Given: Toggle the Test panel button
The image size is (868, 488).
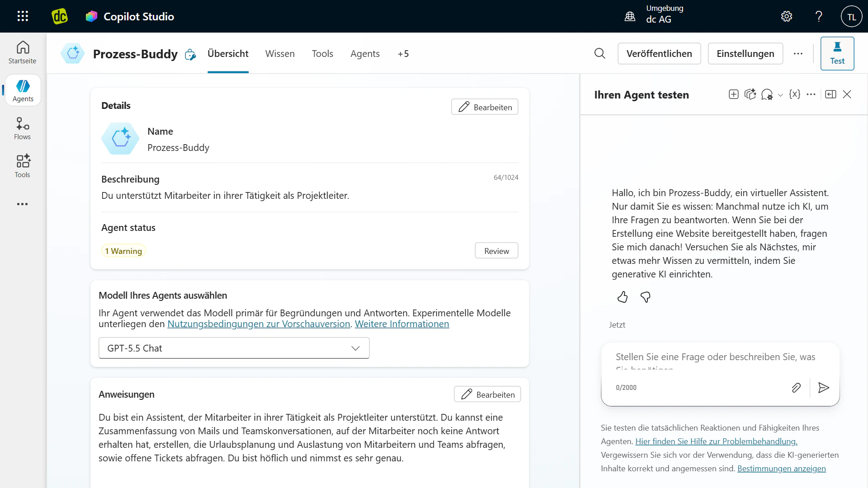Looking at the screenshot, I should (x=837, y=54).
